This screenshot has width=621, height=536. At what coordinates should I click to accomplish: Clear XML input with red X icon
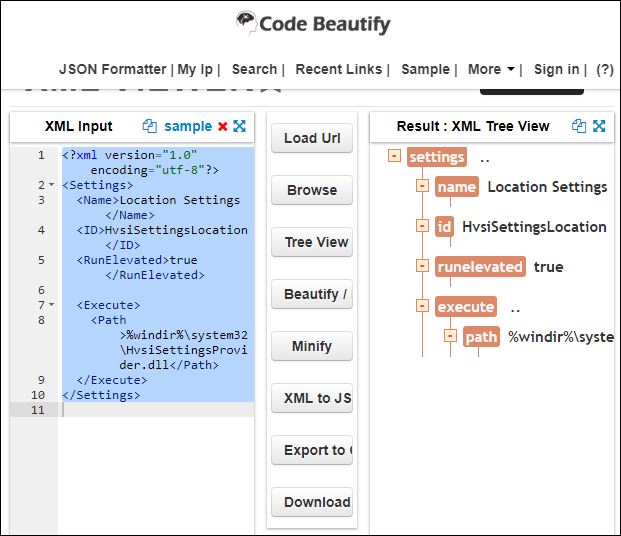pos(223,126)
